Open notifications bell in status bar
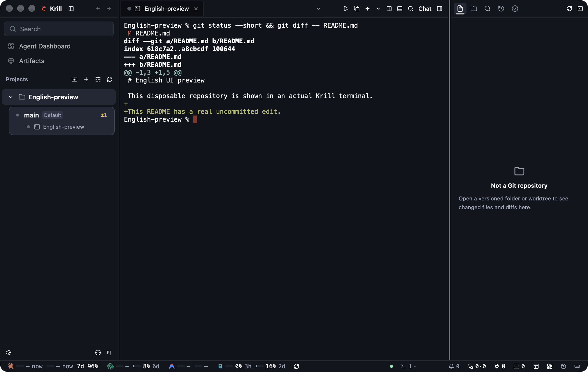 [x=454, y=366]
